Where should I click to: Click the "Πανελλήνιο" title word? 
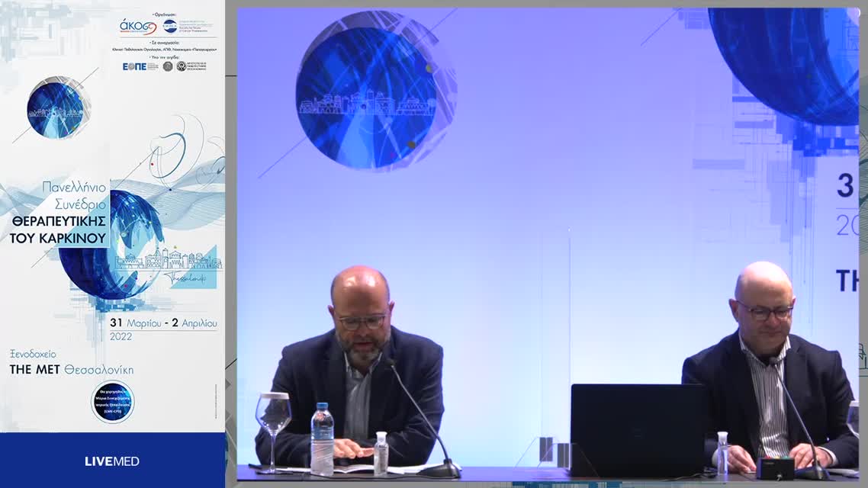click(74, 187)
